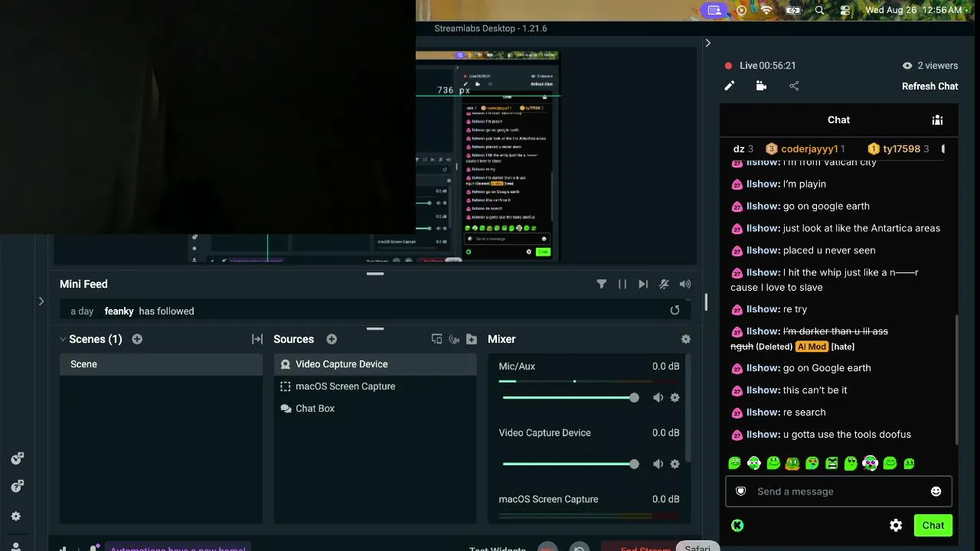Open Control Center in the menu bar
Image resolution: width=980 pixels, height=551 pixels.
845,10
